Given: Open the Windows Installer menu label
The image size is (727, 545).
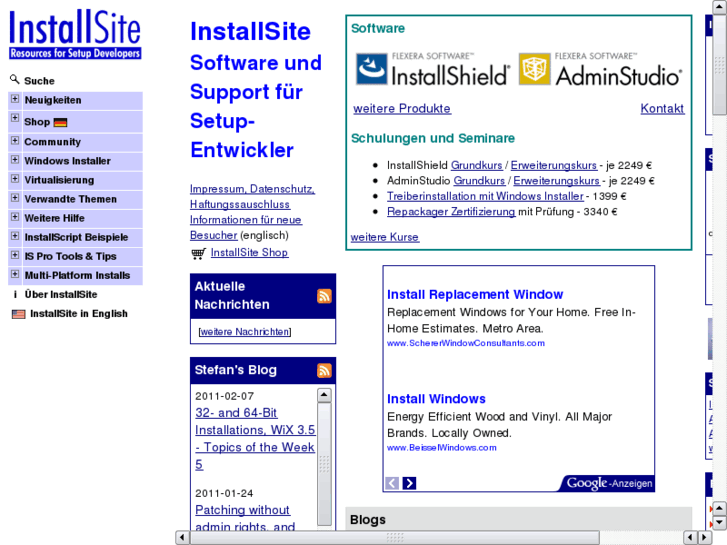Looking at the screenshot, I should point(67,161).
